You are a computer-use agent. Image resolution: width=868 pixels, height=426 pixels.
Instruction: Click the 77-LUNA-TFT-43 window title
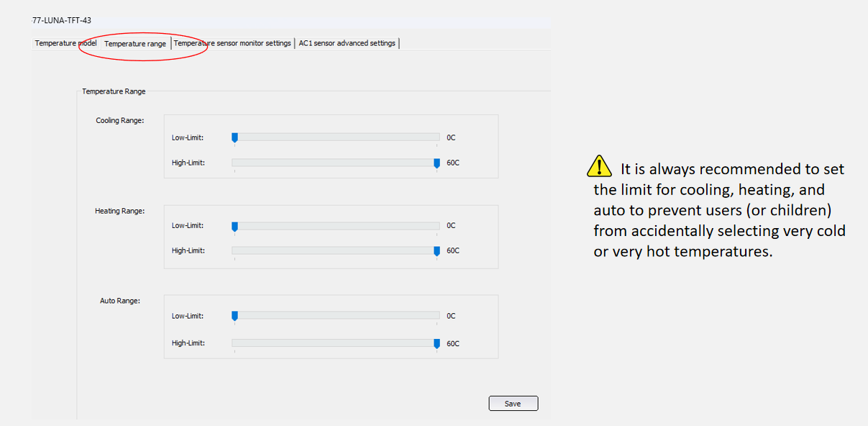[62, 20]
